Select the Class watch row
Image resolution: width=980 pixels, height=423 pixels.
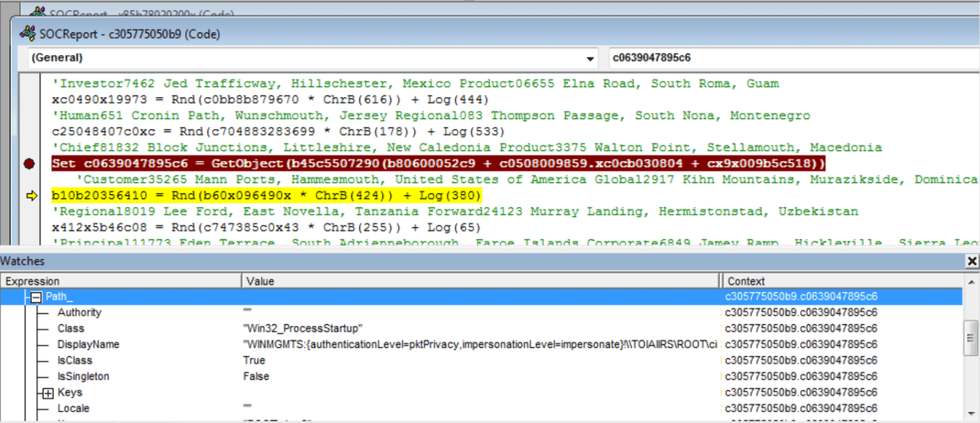482,329
